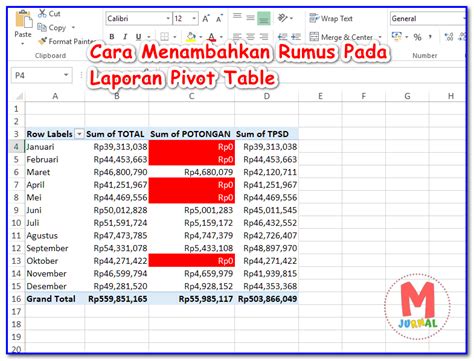Open the font size dropdown showing 12
Viewport: 474px width, 361px height.
(x=185, y=18)
